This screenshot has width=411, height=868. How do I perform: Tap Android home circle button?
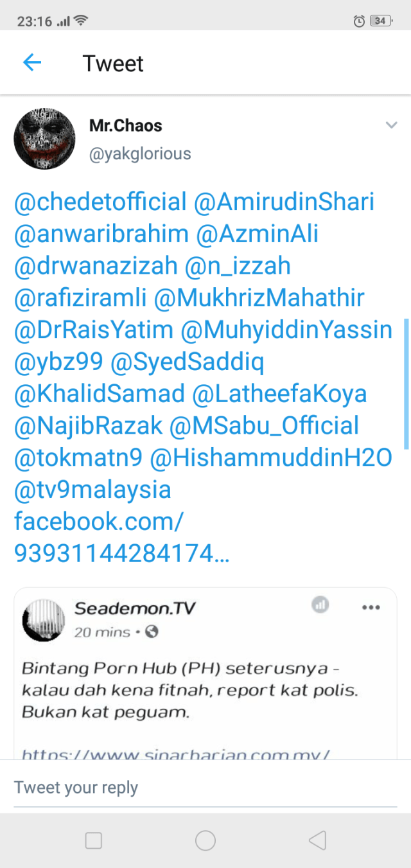(x=205, y=840)
